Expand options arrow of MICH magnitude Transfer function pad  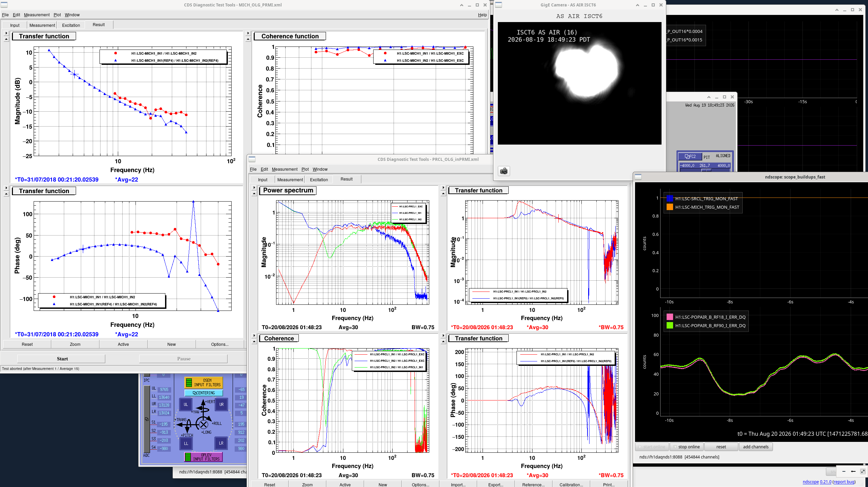6,33
